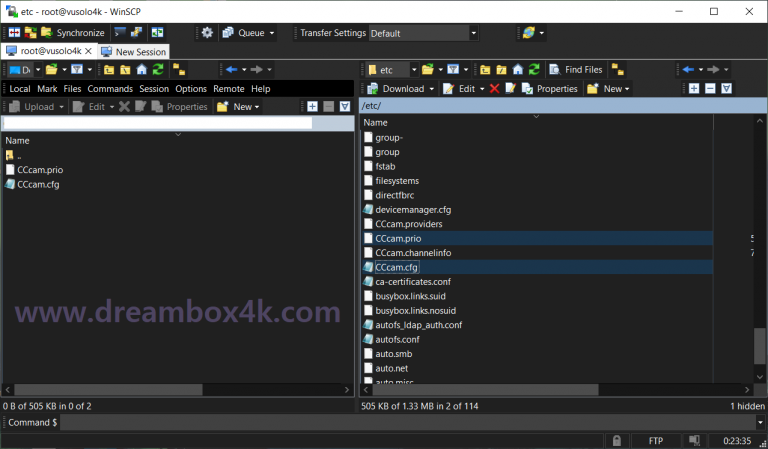Screen dimensions: 768x449
Task: Go to remote home directory icon
Action: [x=518, y=70]
